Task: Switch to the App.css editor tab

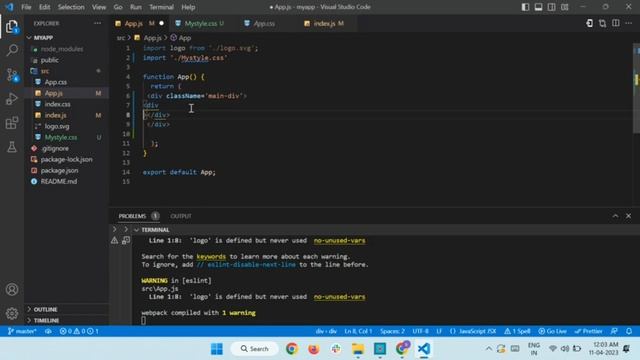Action: point(264,24)
